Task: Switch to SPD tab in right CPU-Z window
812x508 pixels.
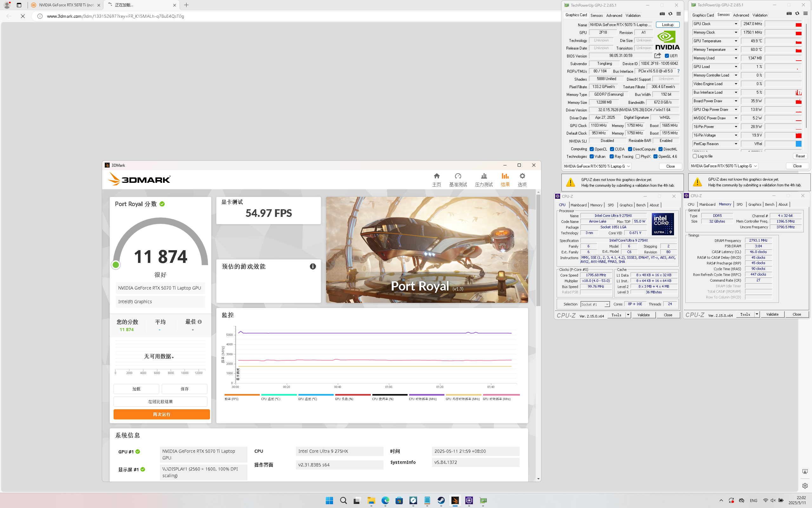Action: (x=740, y=204)
